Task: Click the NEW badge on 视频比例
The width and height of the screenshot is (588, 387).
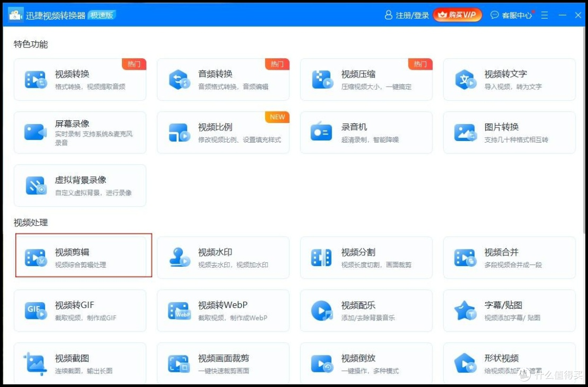Action: pos(277,117)
